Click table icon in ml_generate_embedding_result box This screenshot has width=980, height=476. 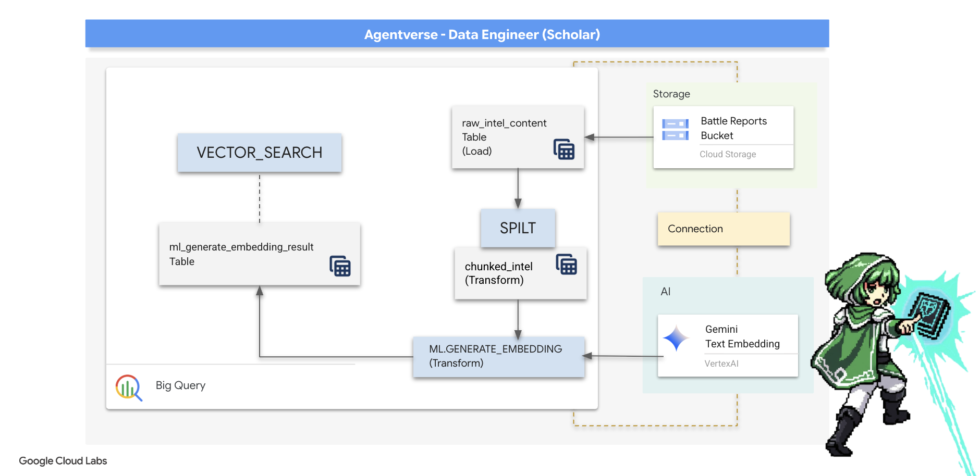(340, 266)
